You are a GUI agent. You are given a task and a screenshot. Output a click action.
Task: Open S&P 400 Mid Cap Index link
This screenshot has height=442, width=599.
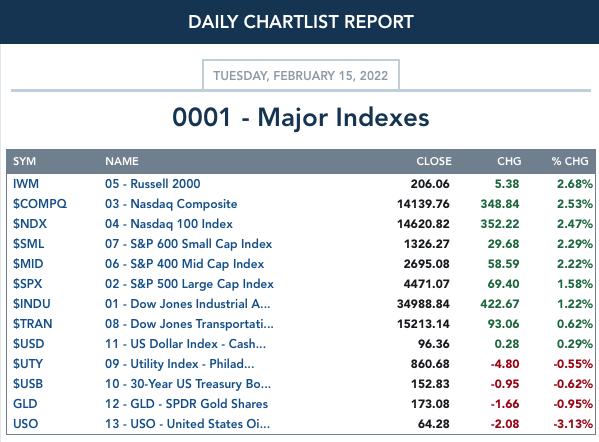click(x=185, y=264)
